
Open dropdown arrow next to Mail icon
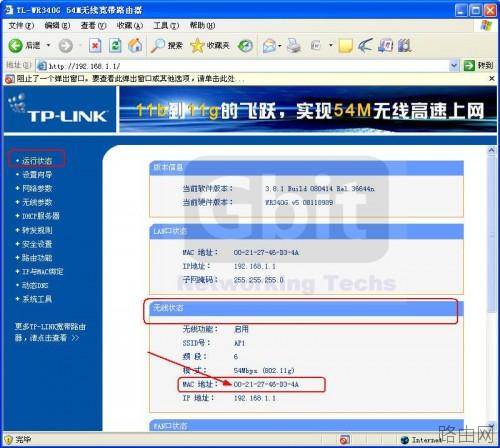[280, 45]
